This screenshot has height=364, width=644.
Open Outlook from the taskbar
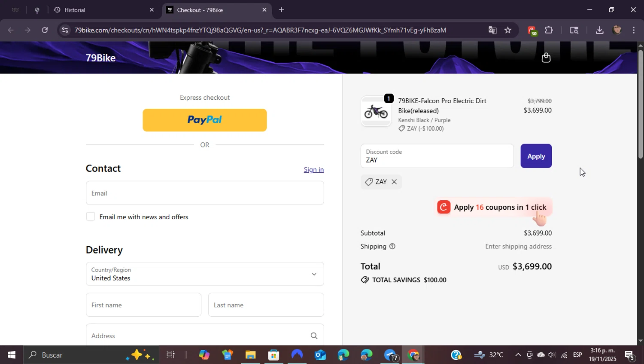[x=320, y=355]
